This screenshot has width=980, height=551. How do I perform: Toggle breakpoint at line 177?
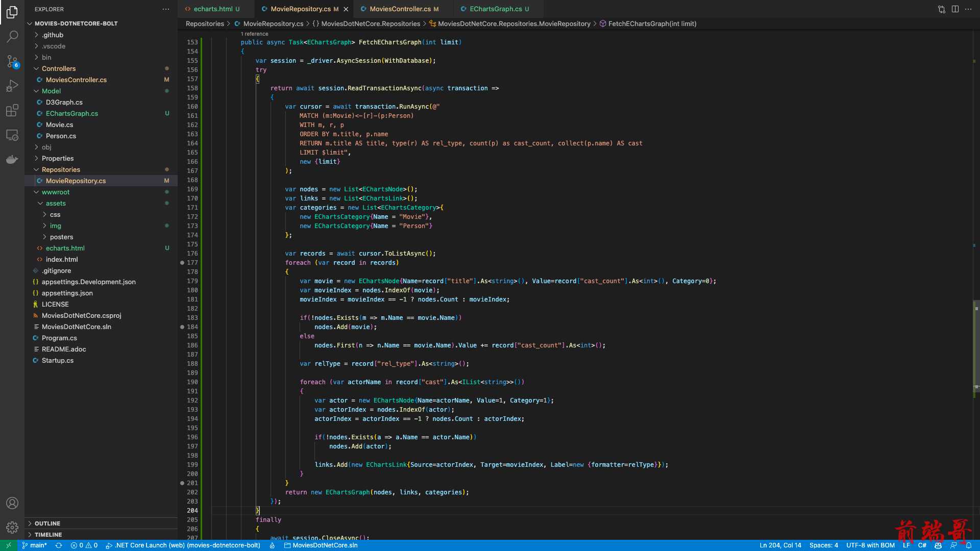(182, 263)
